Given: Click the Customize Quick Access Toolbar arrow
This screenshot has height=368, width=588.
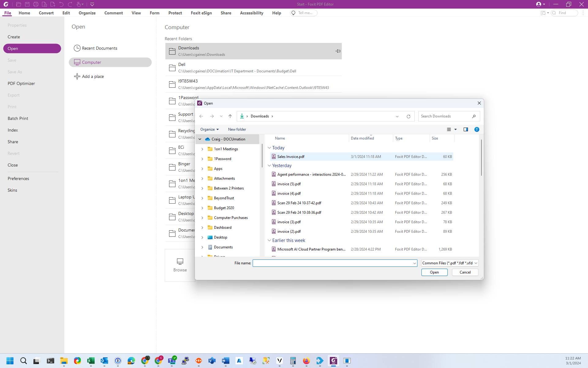Looking at the screenshot, I should pyautogui.click(x=92, y=4).
